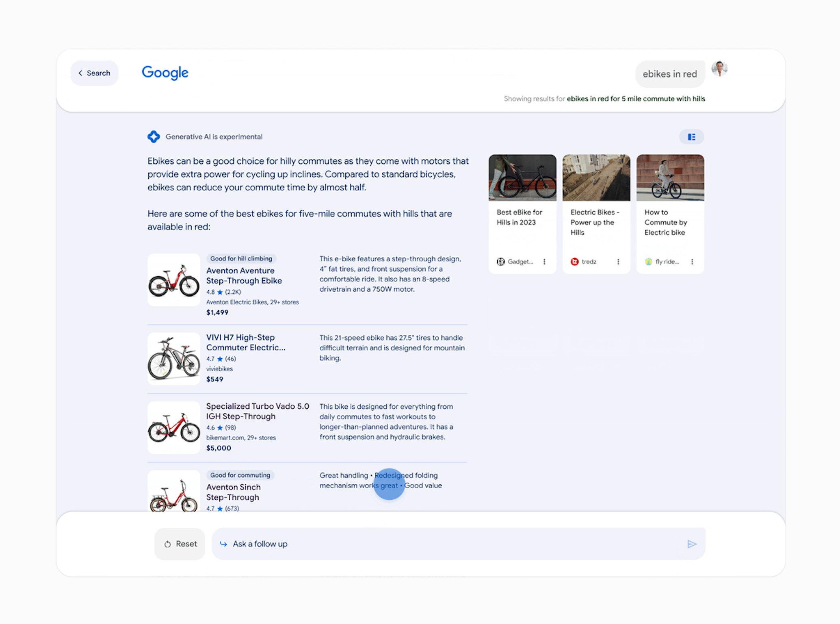Click the '$5,000' price
Viewport: 840px width, 624px height.
(x=219, y=448)
